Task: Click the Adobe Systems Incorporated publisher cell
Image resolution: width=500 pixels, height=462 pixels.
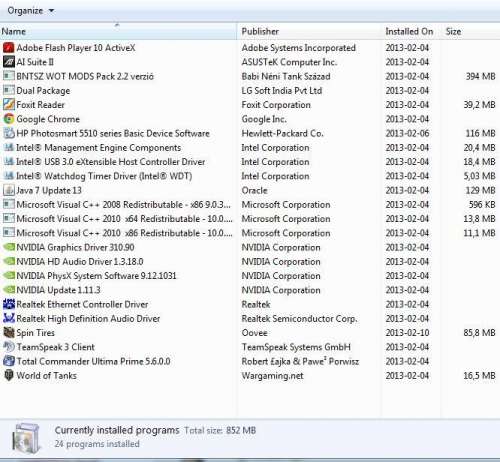Action: tap(299, 48)
